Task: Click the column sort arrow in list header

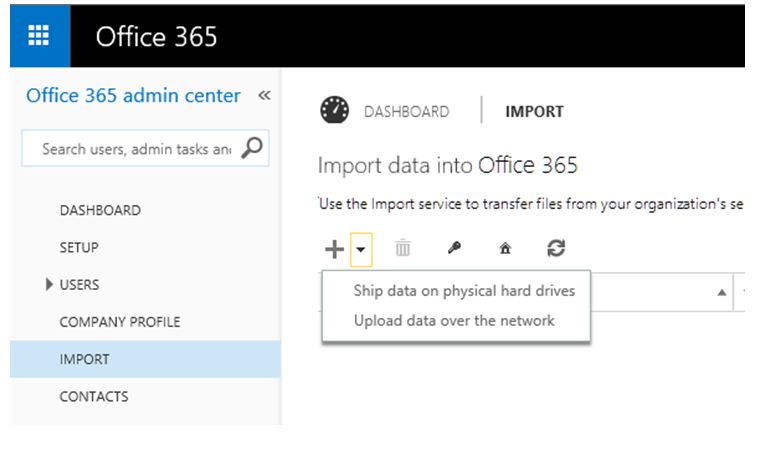Action: [x=722, y=292]
